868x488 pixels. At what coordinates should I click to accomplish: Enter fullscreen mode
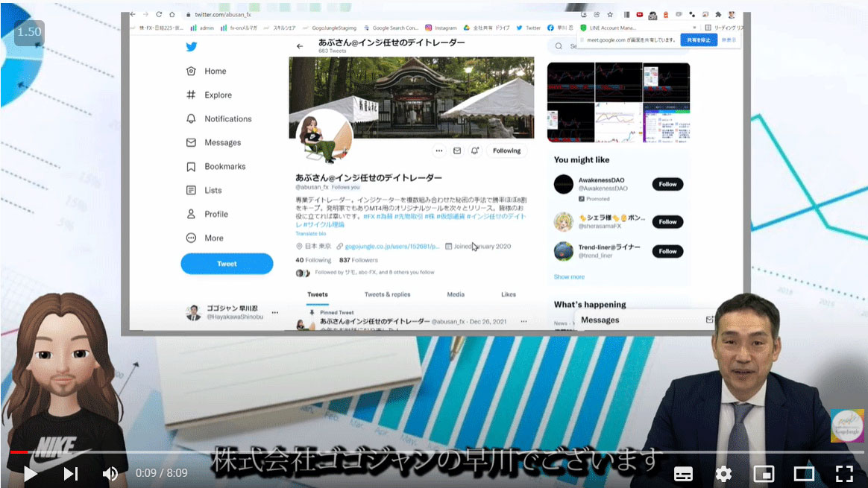844,474
